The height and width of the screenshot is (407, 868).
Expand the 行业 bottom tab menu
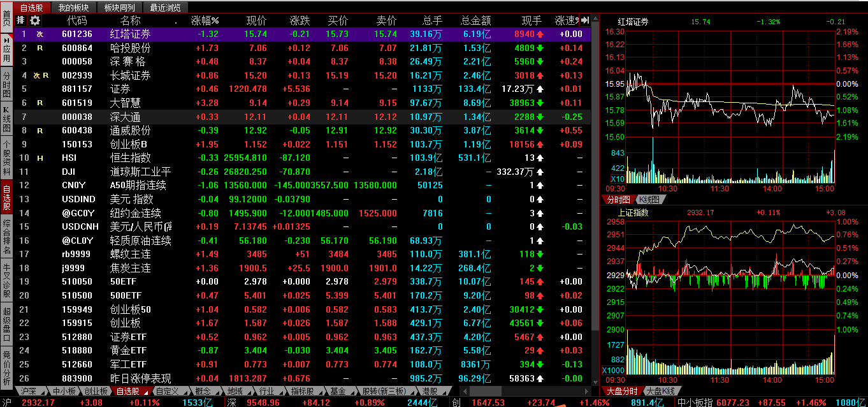point(270,391)
